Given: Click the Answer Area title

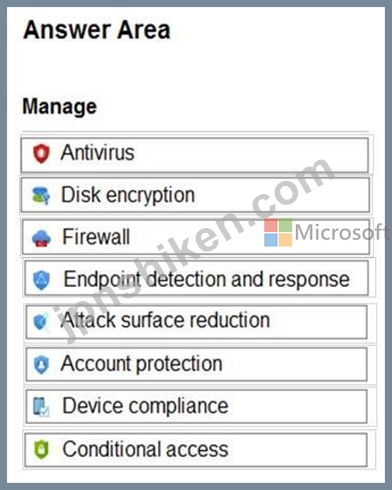Looking at the screenshot, I should [x=97, y=30].
